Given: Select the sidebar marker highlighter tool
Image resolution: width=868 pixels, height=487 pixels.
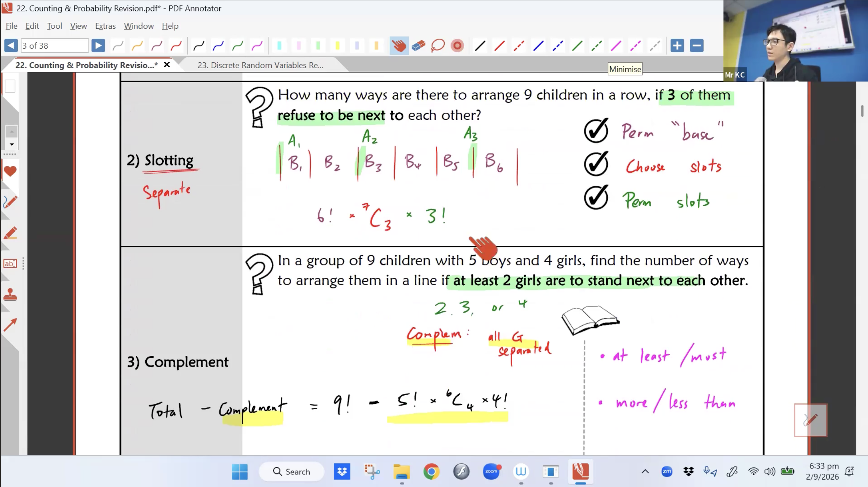Looking at the screenshot, I should [10, 233].
